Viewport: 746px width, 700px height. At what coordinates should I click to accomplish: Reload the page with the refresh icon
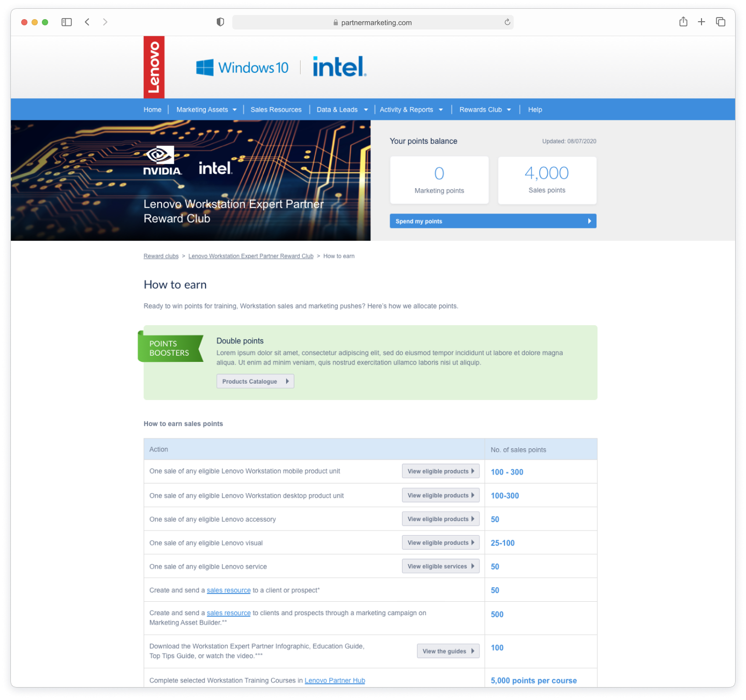[x=507, y=22]
